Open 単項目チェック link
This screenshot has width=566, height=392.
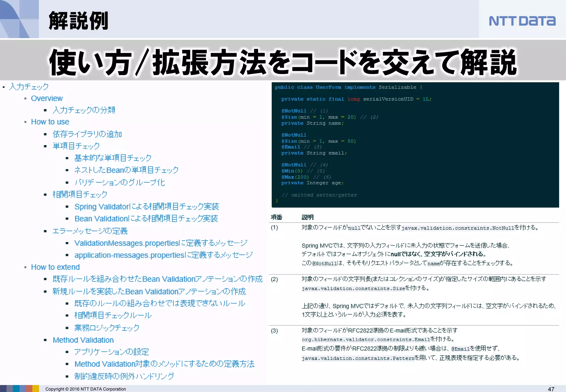click(x=76, y=146)
